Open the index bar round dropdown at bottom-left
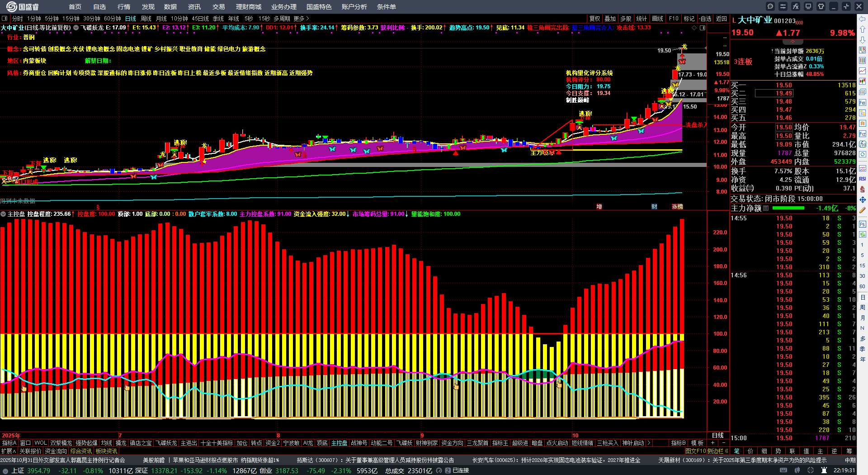Image resolution: width=868 pixels, height=475 pixels. click(x=5, y=470)
